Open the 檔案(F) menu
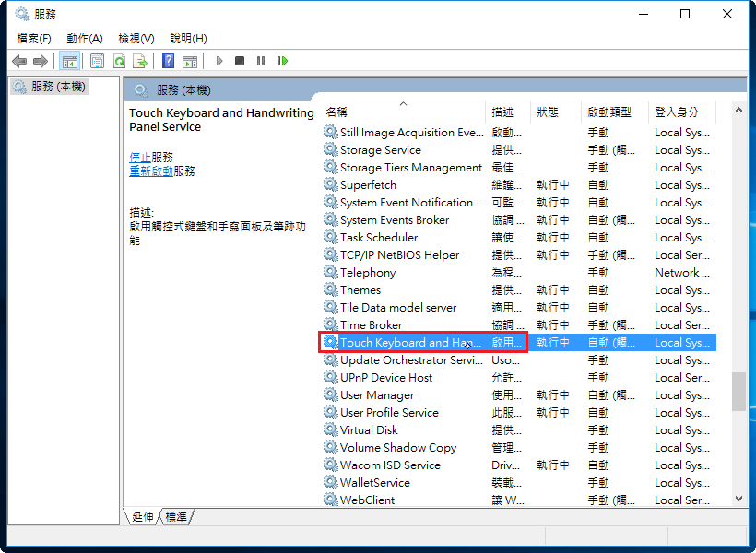756x553 pixels. coord(34,38)
